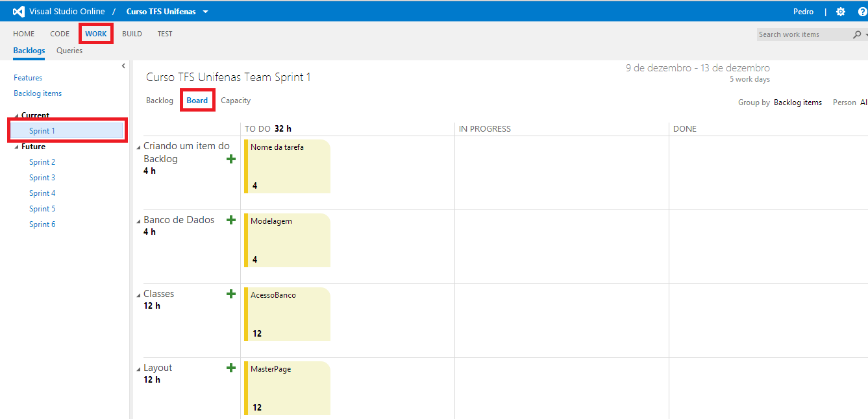This screenshot has width=868, height=419.
Task: Open the TEST hub
Action: (x=165, y=34)
